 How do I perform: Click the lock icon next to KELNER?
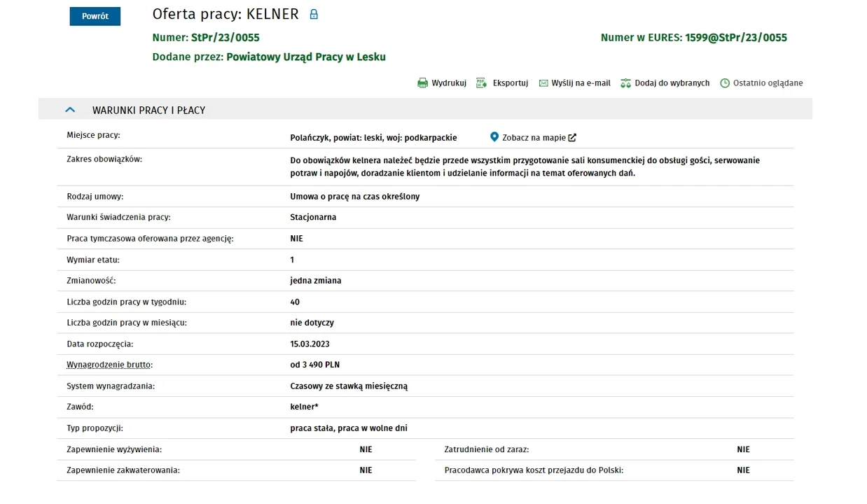click(314, 14)
